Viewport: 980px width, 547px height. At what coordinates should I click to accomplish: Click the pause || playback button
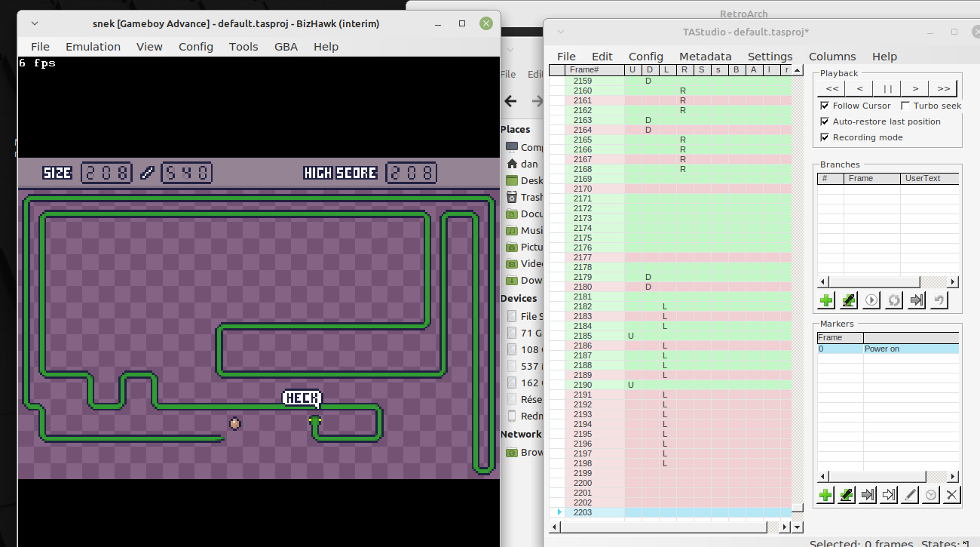click(x=887, y=88)
